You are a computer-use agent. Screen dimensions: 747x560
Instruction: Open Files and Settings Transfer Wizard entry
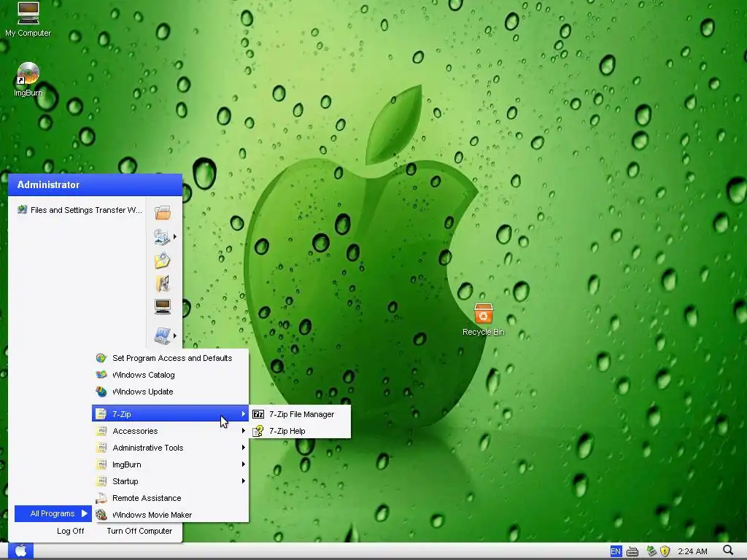[79, 210]
